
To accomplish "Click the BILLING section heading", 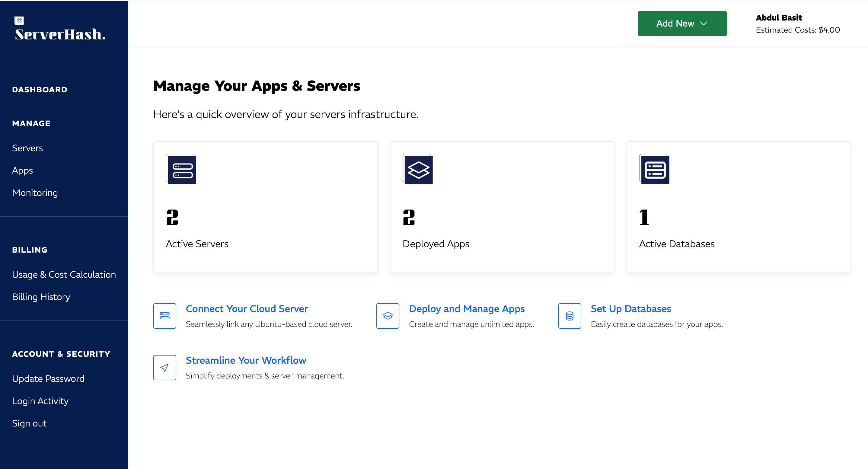I will coord(30,250).
